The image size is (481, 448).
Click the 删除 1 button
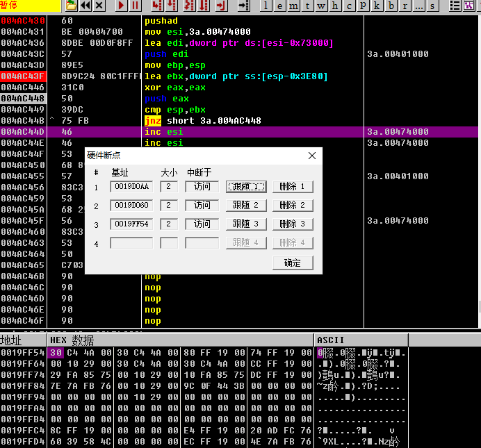tap(293, 187)
